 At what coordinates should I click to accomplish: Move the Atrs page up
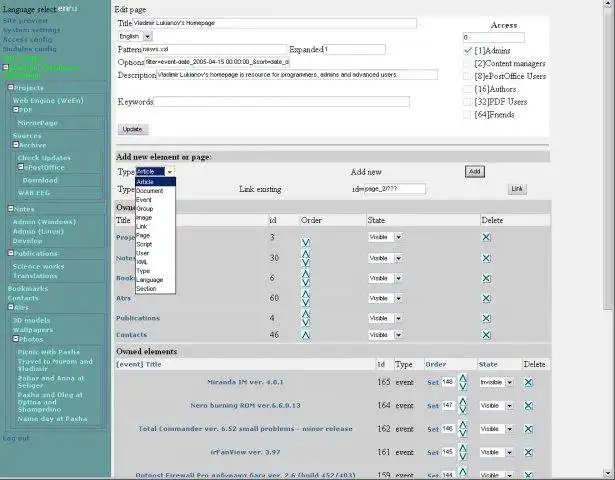point(306,294)
